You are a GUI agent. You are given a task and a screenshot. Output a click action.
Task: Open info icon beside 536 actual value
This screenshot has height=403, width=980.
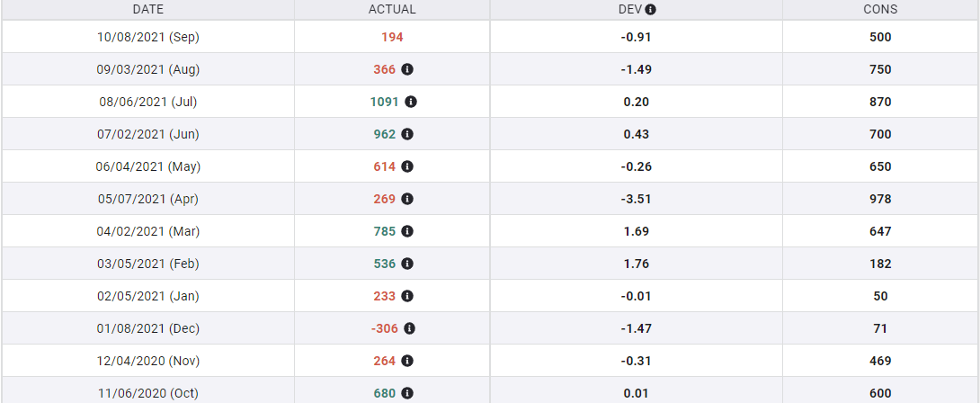407,264
